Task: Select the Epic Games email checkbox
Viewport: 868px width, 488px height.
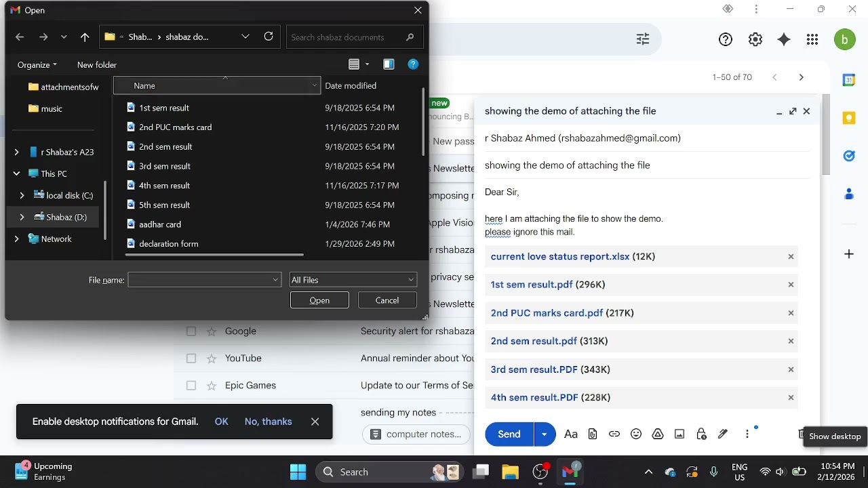Action: click(x=191, y=386)
